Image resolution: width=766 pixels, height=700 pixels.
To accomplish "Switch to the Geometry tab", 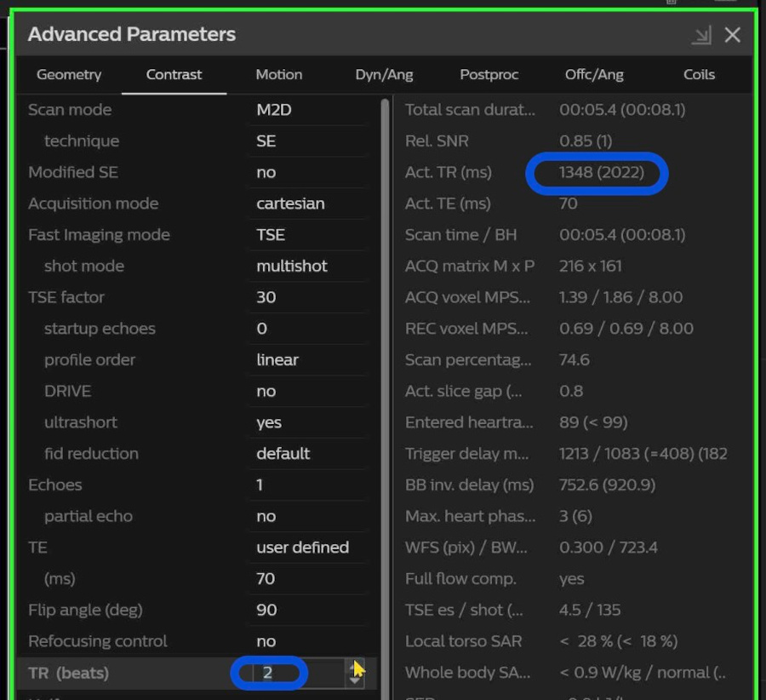I will [69, 75].
